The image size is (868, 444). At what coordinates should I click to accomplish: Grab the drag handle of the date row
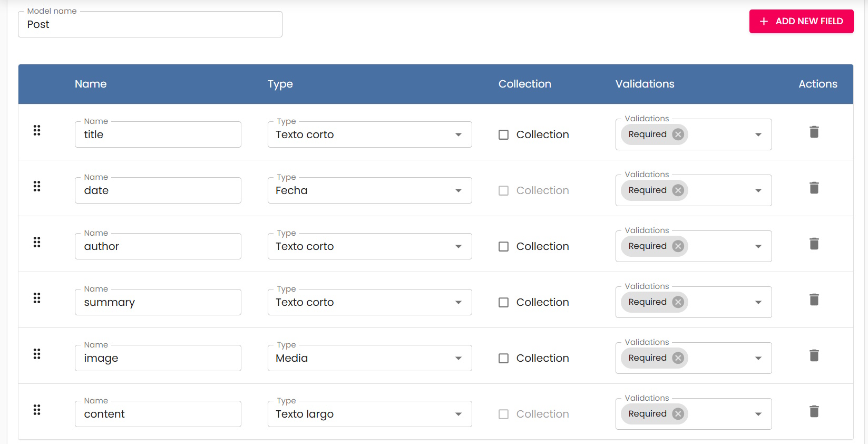[37, 187]
